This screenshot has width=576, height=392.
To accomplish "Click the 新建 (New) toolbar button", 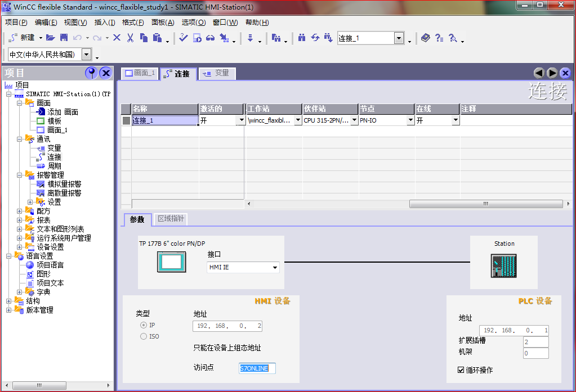I will click(x=22, y=38).
